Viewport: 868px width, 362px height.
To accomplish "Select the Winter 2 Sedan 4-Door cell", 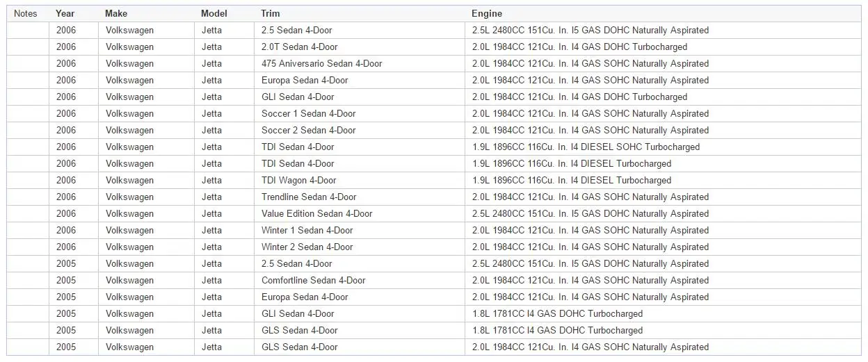I will [360, 247].
